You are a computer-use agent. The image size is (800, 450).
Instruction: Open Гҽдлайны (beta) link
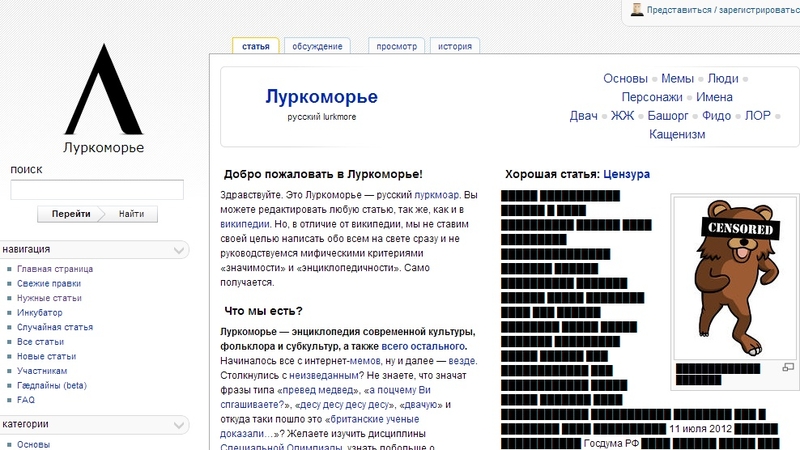click(x=52, y=385)
